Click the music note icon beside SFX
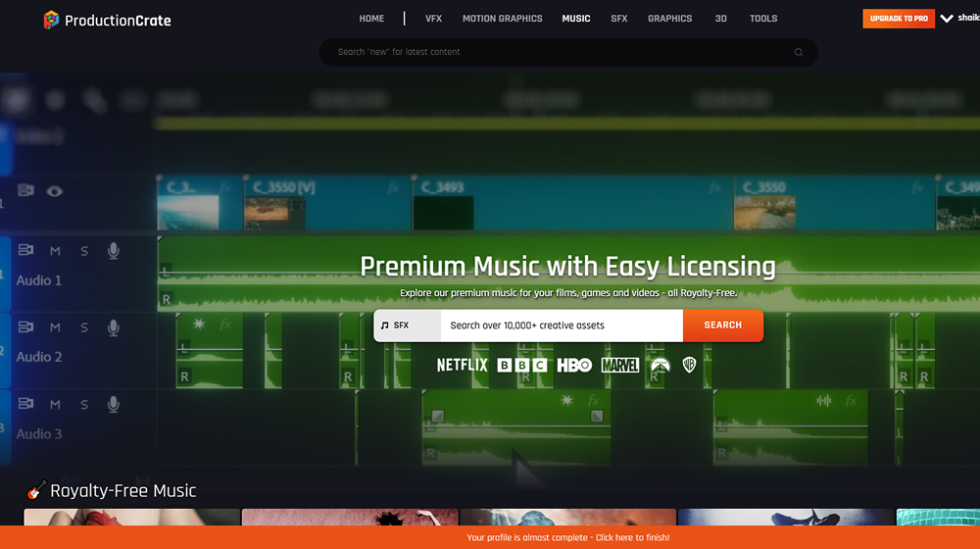The width and height of the screenshot is (980, 549). tap(384, 325)
